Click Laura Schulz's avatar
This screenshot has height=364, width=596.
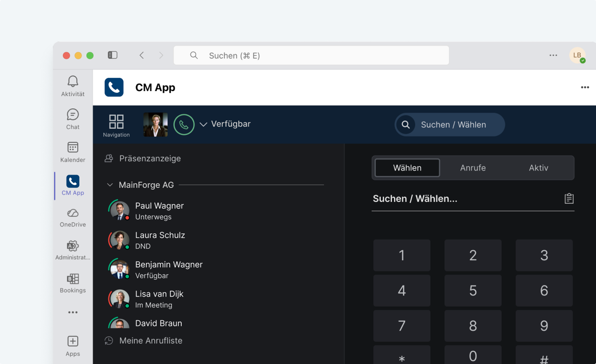120,240
